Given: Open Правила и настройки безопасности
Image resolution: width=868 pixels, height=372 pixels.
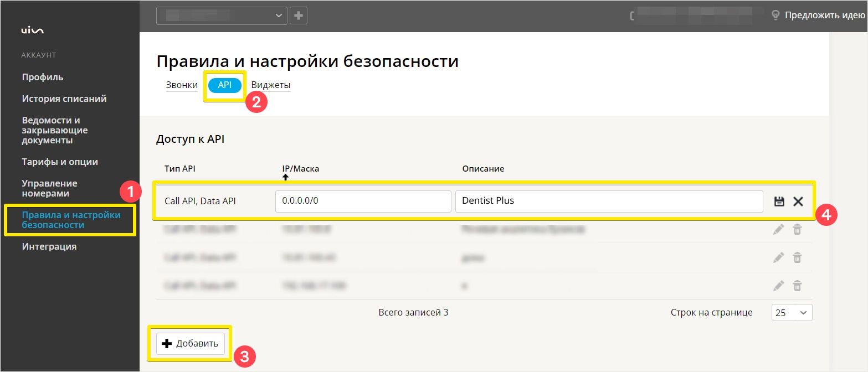Looking at the screenshot, I should click(71, 220).
